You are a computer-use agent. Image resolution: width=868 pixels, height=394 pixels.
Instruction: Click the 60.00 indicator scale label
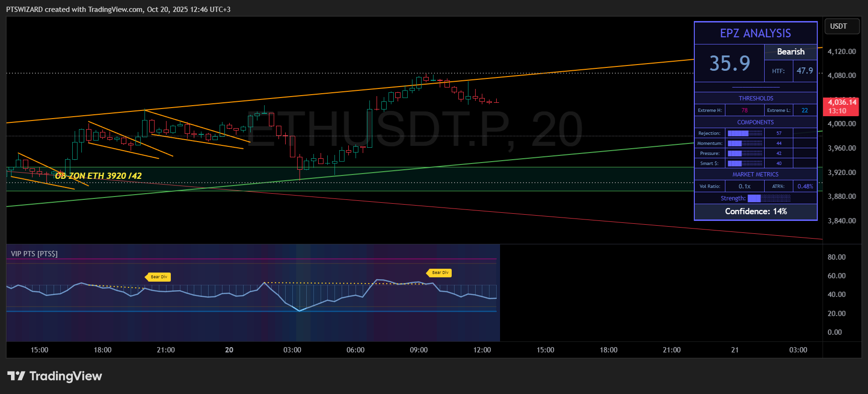(836, 276)
